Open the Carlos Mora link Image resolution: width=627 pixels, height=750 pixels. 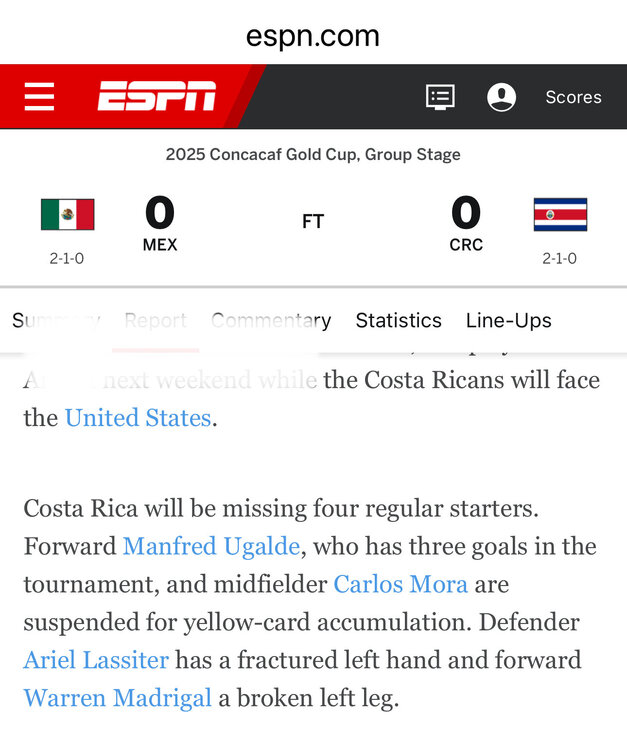pyautogui.click(x=400, y=584)
